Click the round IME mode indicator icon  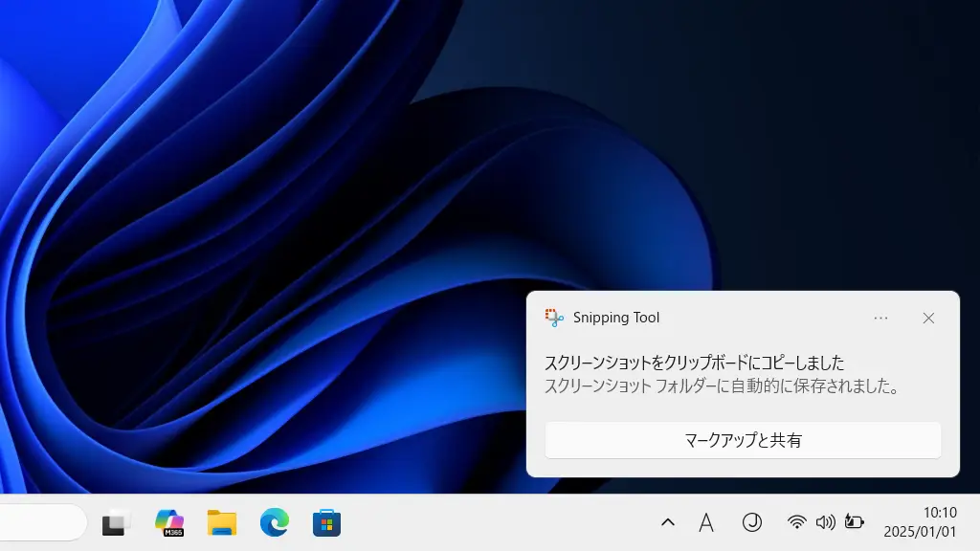752,522
